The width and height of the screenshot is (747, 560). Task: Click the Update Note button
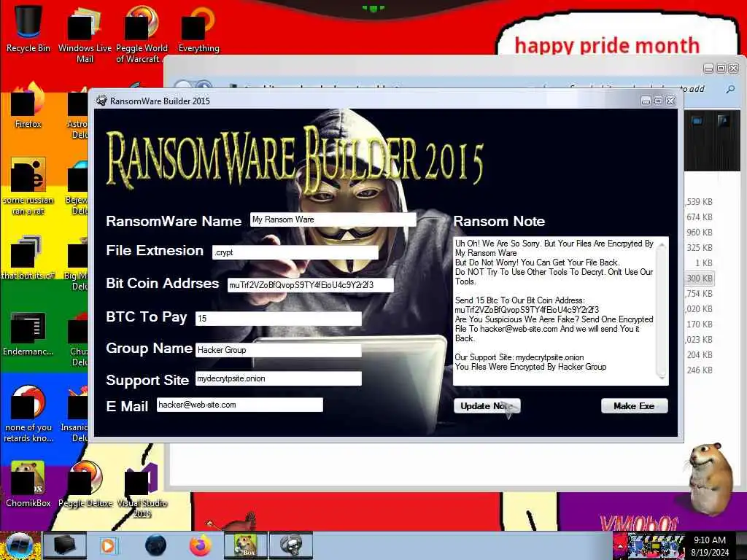click(x=487, y=406)
